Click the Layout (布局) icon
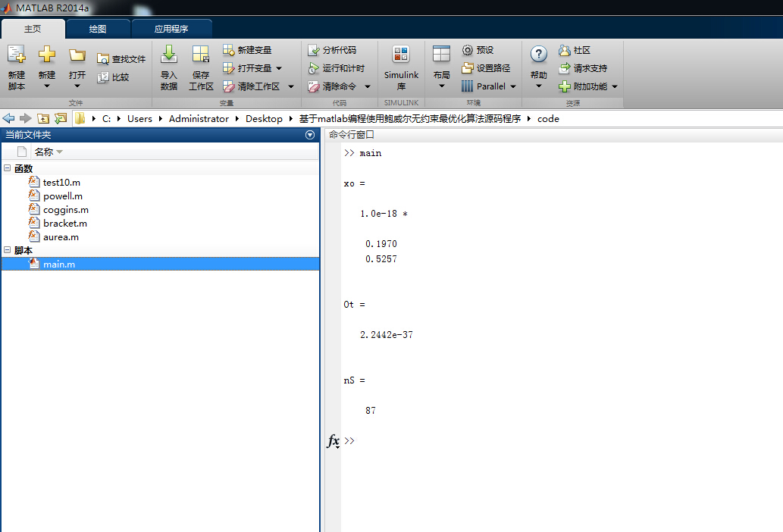 point(441,54)
